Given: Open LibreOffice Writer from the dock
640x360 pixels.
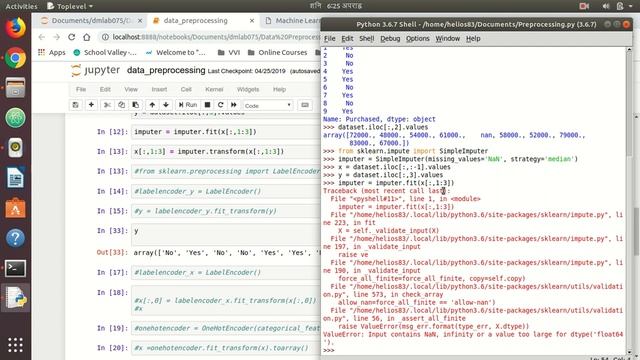Looking at the screenshot, I should click(16, 178).
